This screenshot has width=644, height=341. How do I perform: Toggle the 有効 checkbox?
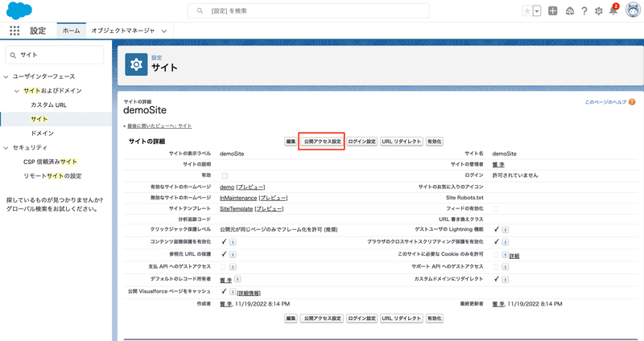(x=225, y=175)
